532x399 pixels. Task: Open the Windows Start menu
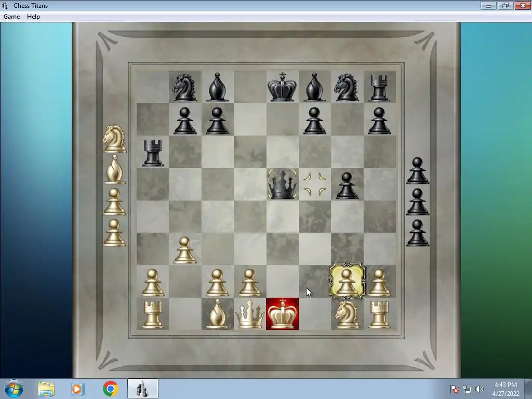pos(14,389)
